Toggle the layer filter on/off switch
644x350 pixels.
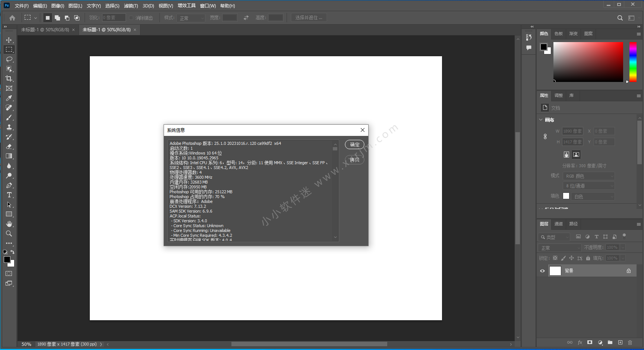pyautogui.click(x=624, y=235)
